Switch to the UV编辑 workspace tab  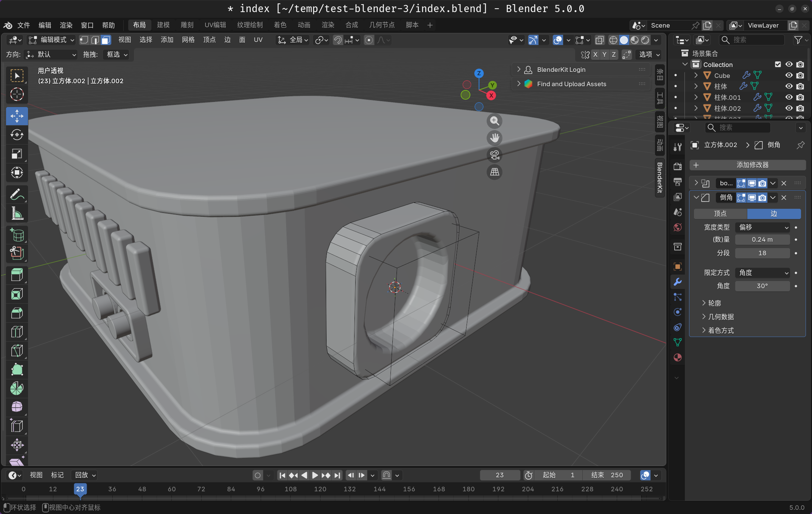pos(215,25)
